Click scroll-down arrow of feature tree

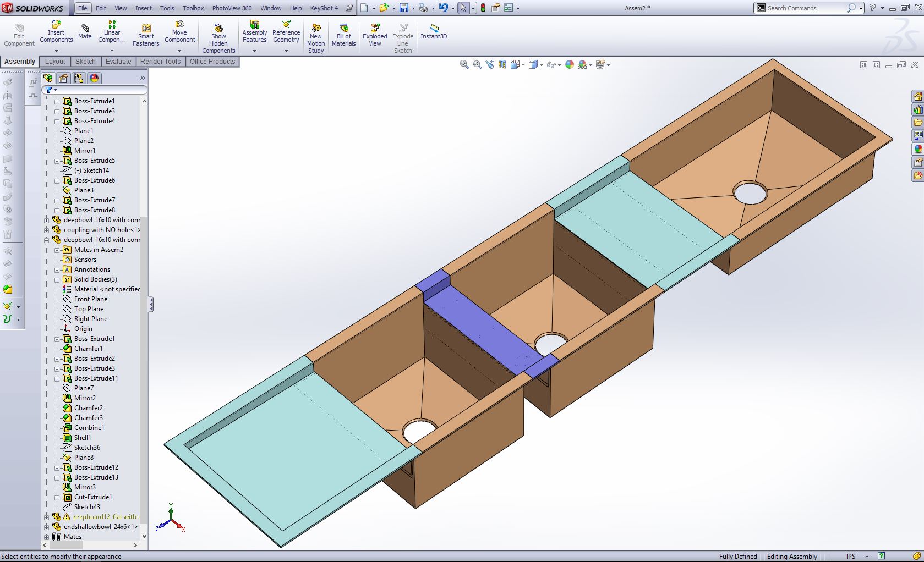[x=144, y=536]
